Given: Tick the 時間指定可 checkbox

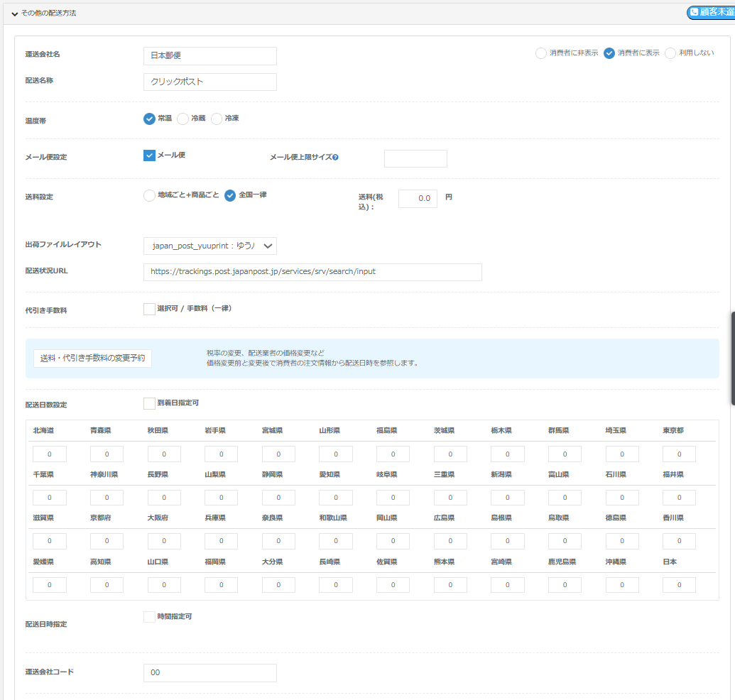Looking at the screenshot, I should point(149,617).
